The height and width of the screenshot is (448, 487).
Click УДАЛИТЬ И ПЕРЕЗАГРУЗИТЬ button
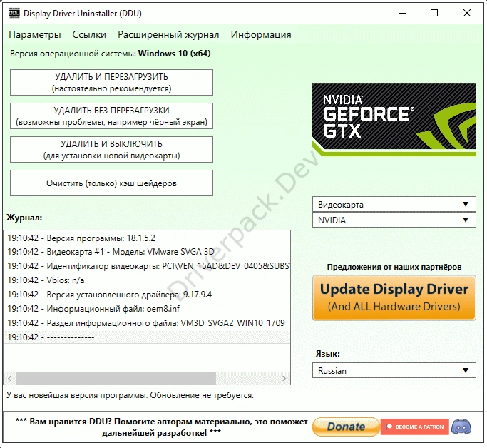[x=111, y=82]
